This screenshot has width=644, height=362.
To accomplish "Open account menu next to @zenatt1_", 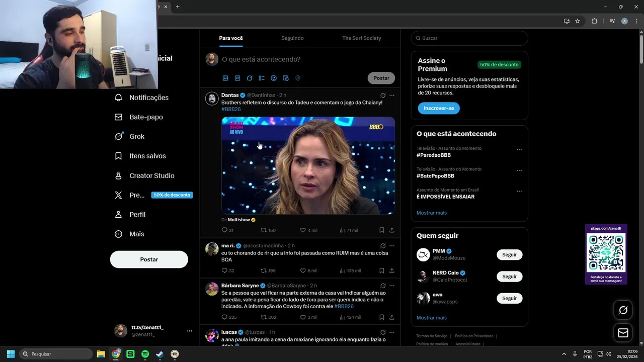I will click(190, 331).
